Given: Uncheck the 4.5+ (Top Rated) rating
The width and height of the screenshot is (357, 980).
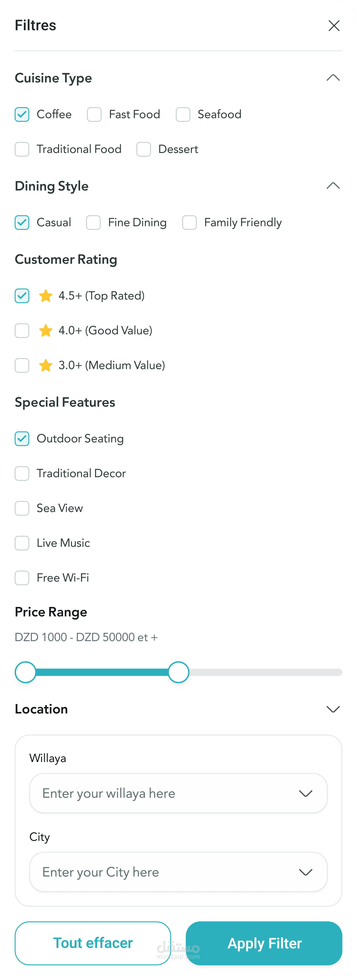Looking at the screenshot, I should pyautogui.click(x=22, y=296).
